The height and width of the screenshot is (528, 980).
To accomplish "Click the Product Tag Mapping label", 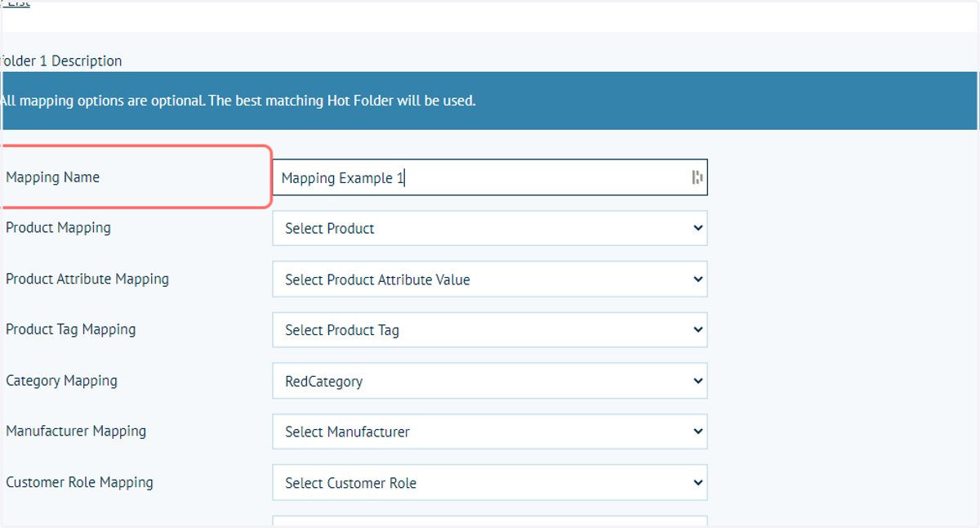I will 71,329.
